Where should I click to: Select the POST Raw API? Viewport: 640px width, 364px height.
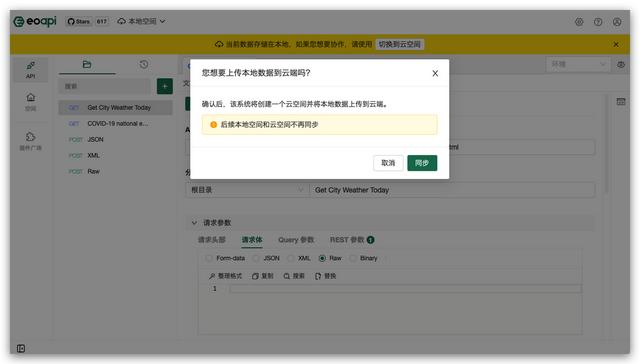coord(116,171)
